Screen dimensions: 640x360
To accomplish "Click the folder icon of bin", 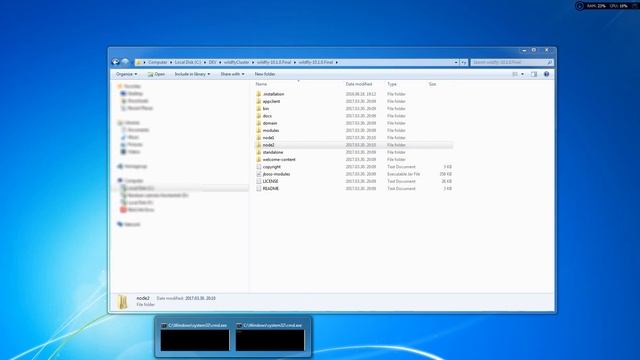I will tap(258, 109).
